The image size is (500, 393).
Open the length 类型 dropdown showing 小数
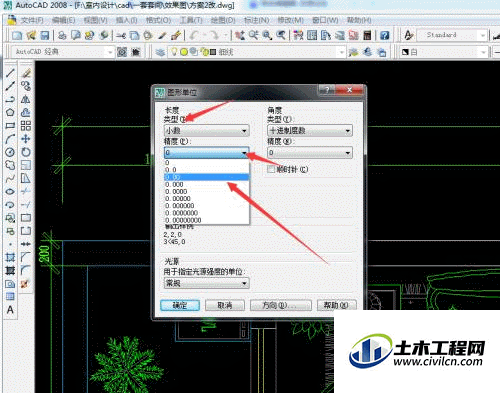[x=207, y=130]
